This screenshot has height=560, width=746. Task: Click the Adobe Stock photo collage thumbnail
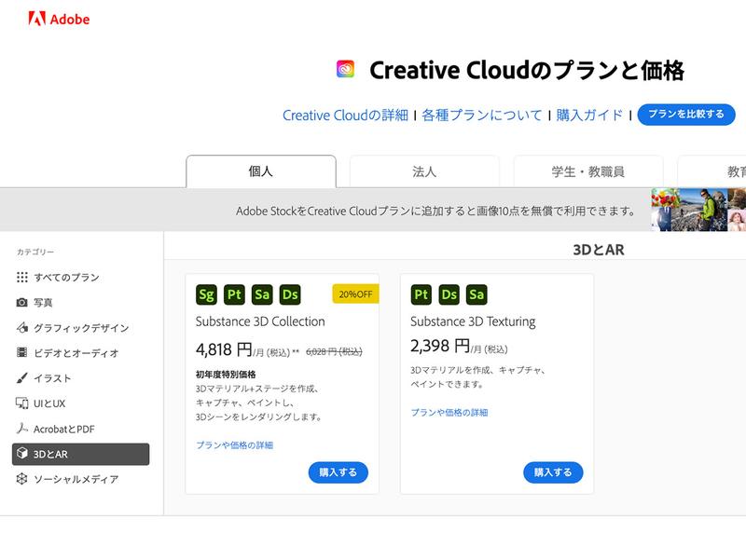point(698,210)
